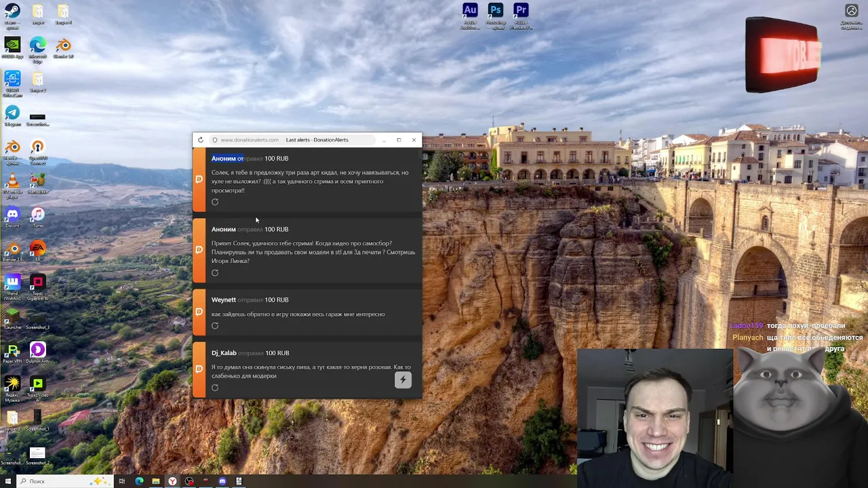Image resolution: width=868 pixels, height=488 pixels.
Task: Open the VEGAN OfficeCam desktop icon
Action: (12, 84)
